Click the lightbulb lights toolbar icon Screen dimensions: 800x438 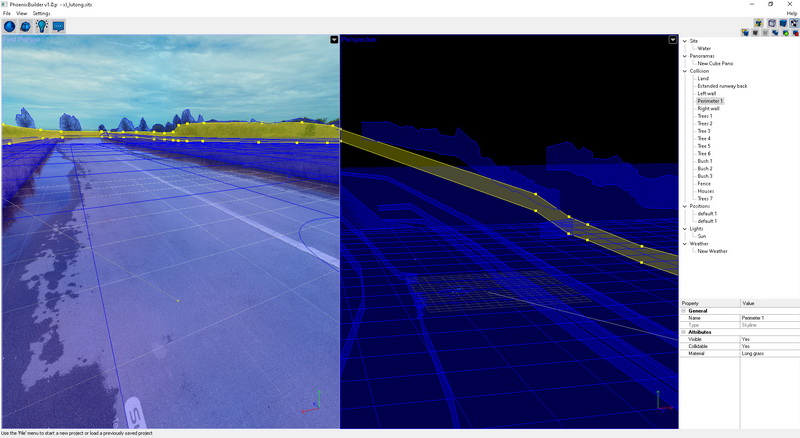click(42, 26)
